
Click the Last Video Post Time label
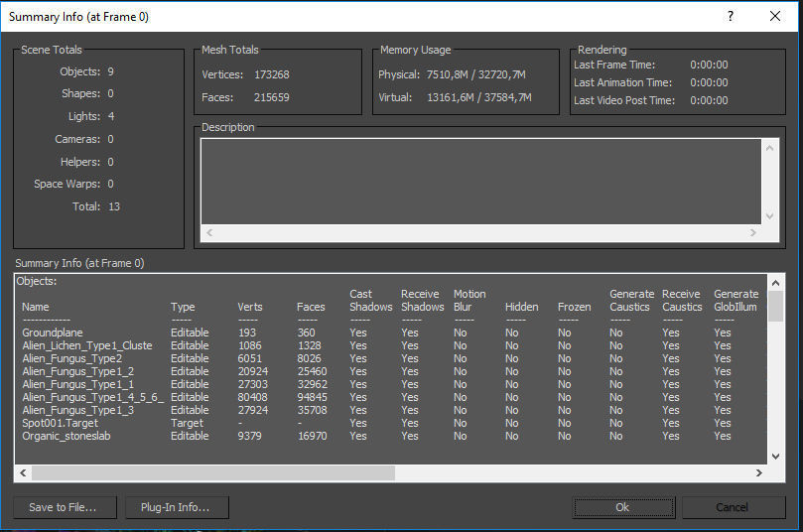pos(623,100)
